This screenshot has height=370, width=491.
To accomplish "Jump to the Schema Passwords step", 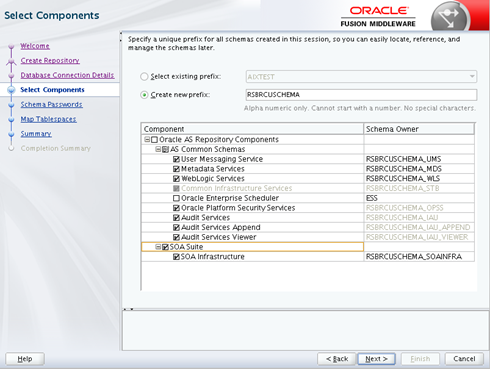I will pyautogui.click(x=51, y=104).
